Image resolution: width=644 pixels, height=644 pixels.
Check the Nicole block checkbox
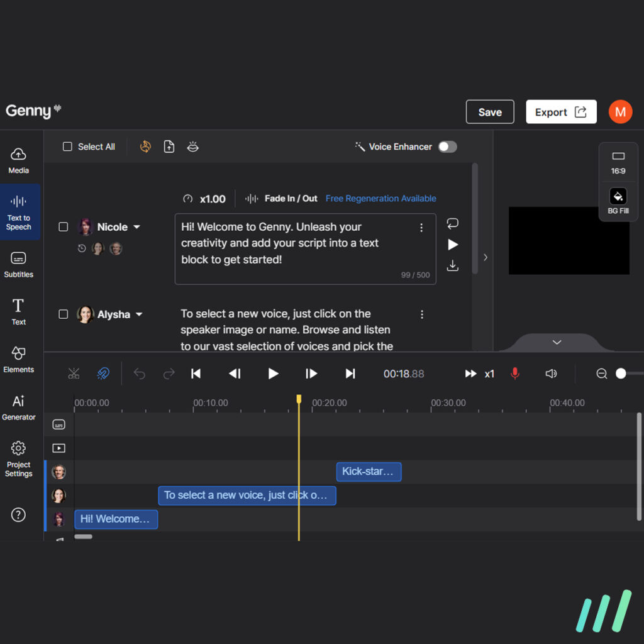(64, 226)
